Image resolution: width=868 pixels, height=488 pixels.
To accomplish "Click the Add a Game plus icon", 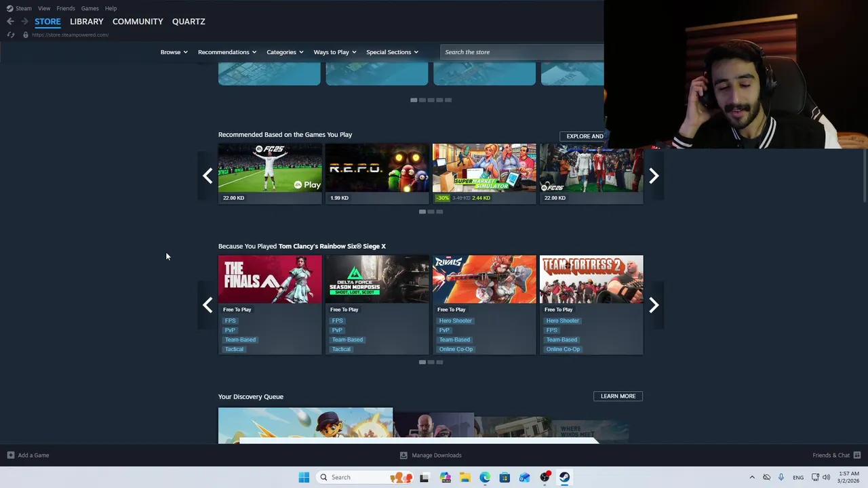I will point(10,455).
